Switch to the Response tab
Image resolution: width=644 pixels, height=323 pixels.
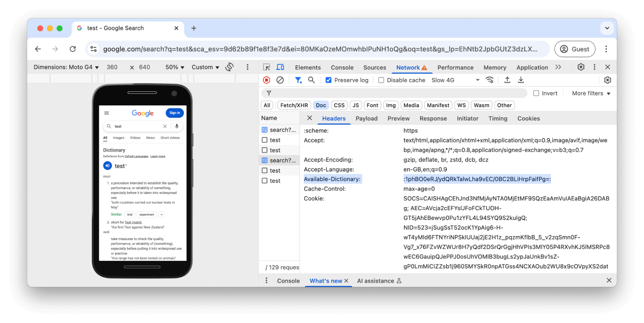point(433,118)
